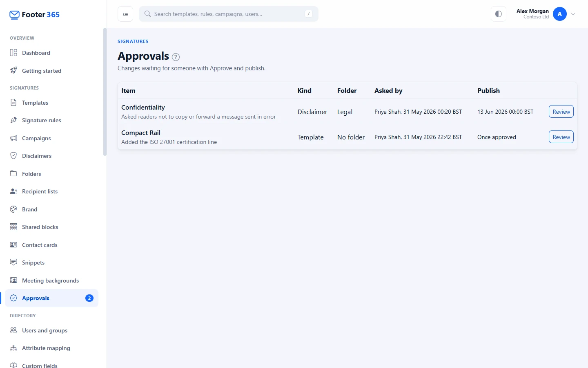Click the Attribute mapping hierarchy icon
This screenshot has width=588, height=368.
coord(13,348)
